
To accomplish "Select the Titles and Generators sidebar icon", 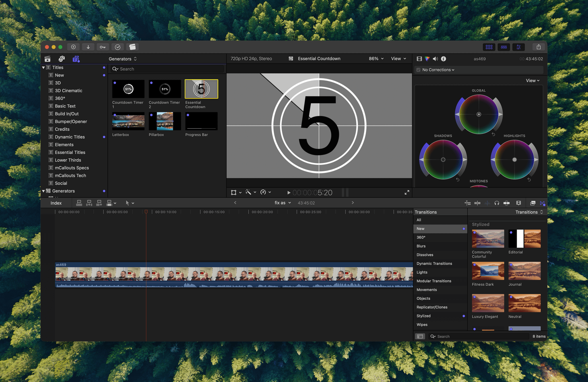I will pos(75,59).
